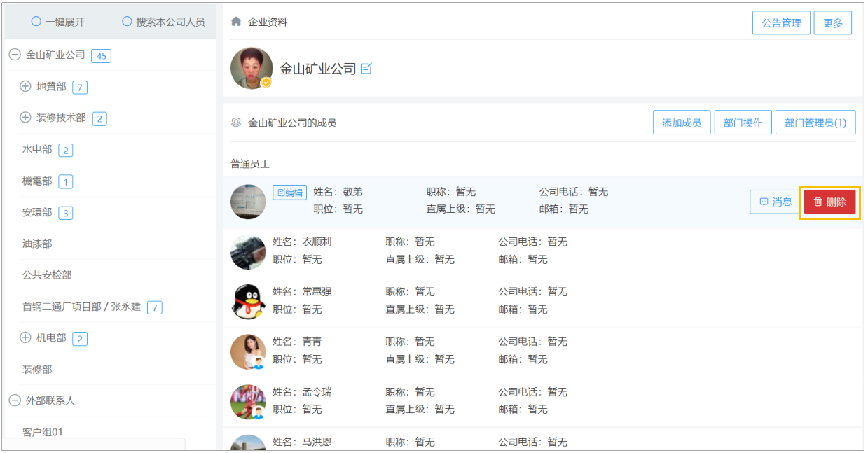Image resolution: width=868 pixels, height=453 pixels.
Task: Click the verified badge on the company avatar
Action: (x=266, y=83)
